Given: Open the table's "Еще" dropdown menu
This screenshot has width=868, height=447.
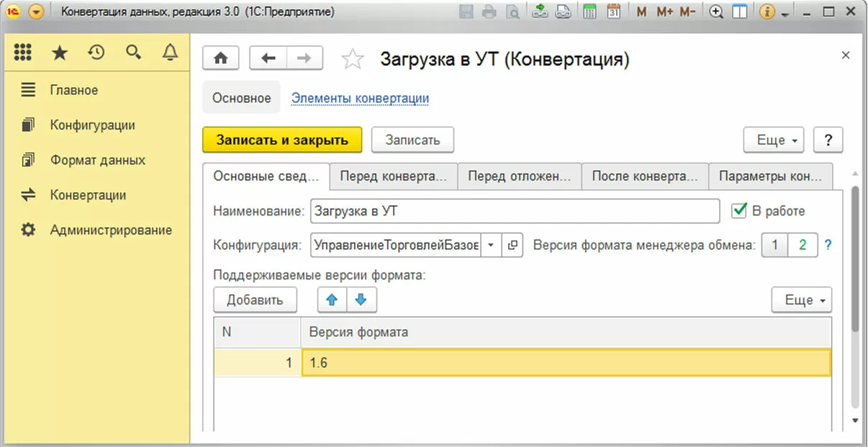Looking at the screenshot, I should click(801, 300).
